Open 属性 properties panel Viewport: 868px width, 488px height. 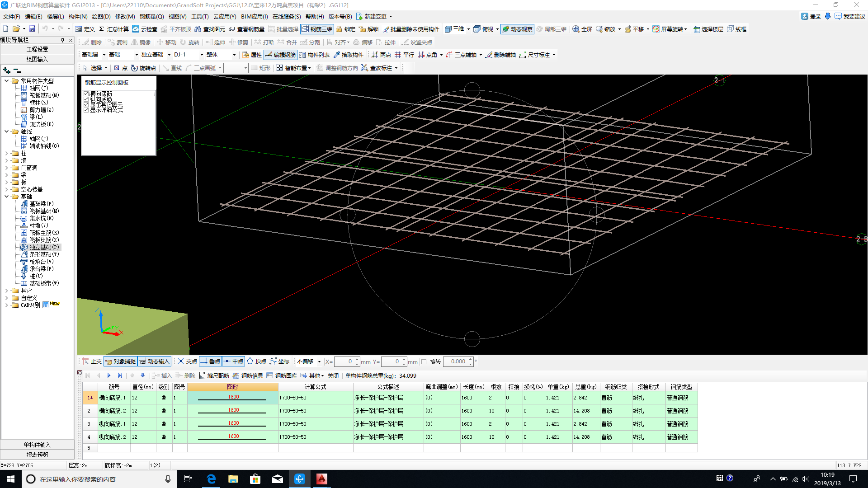[252, 55]
